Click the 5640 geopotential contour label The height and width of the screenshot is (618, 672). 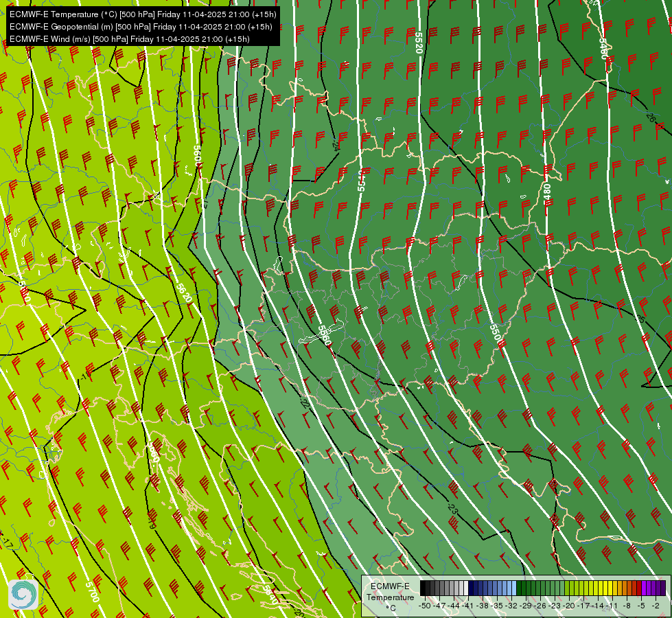pyautogui.click(x=270, y=596)
